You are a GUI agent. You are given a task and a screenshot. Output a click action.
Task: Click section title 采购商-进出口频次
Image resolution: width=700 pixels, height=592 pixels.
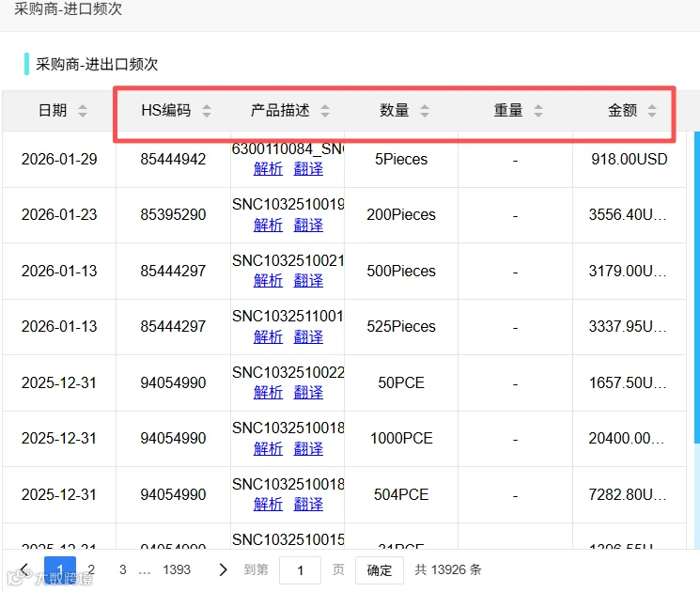97,64
